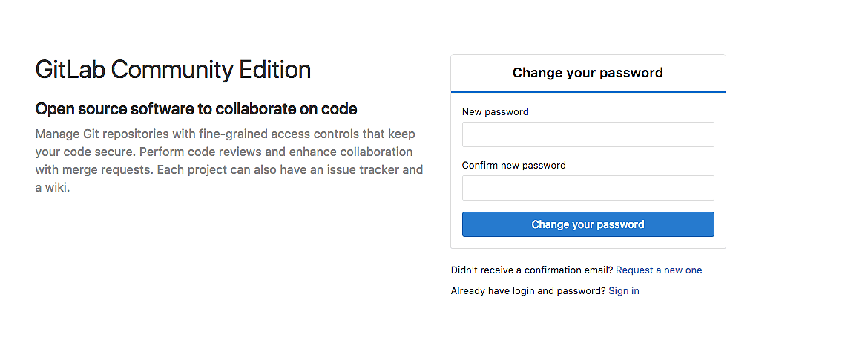Click the Already have login and password text

click(x=528, y=291)
